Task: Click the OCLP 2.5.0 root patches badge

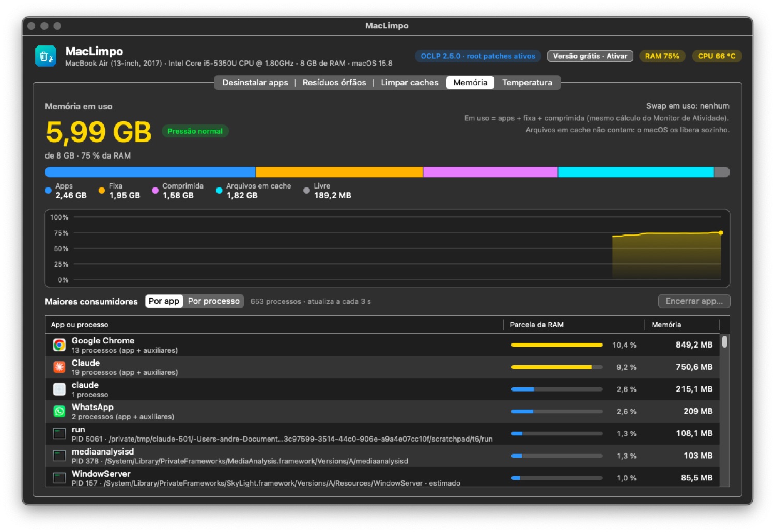Action: click(478, 56)
